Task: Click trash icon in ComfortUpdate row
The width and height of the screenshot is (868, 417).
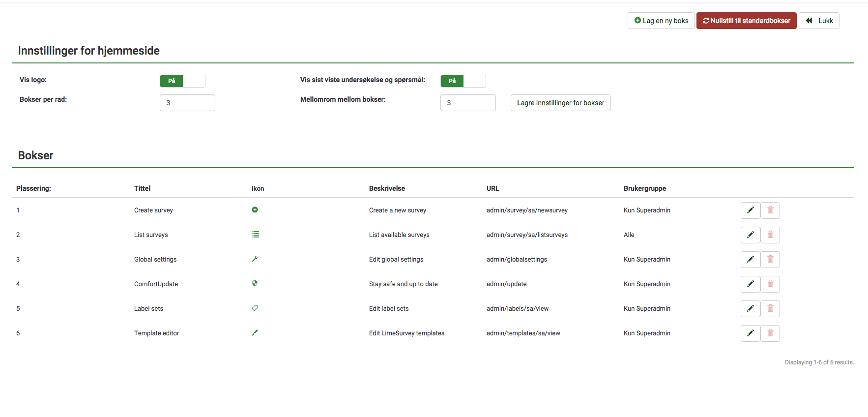Action: click(770, 284)
